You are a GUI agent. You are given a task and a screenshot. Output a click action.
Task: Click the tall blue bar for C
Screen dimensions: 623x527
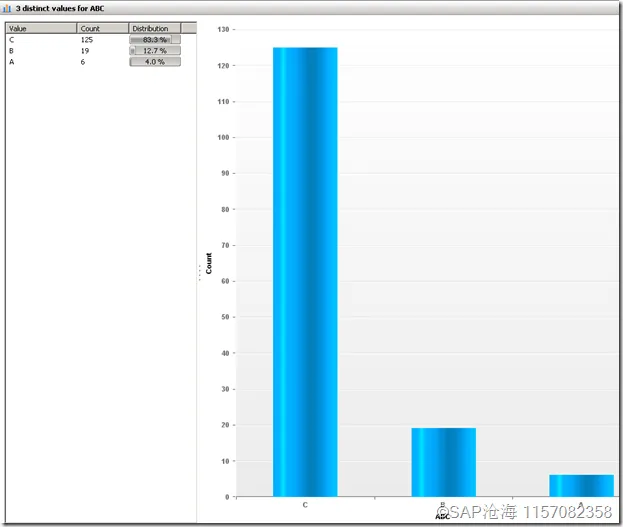(305, 272)
